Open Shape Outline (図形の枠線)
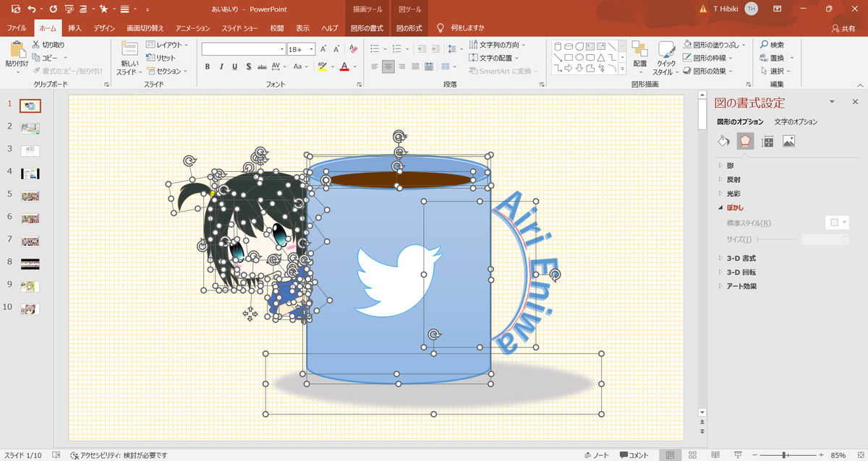868x461 pixels. (x=707, y=58)
